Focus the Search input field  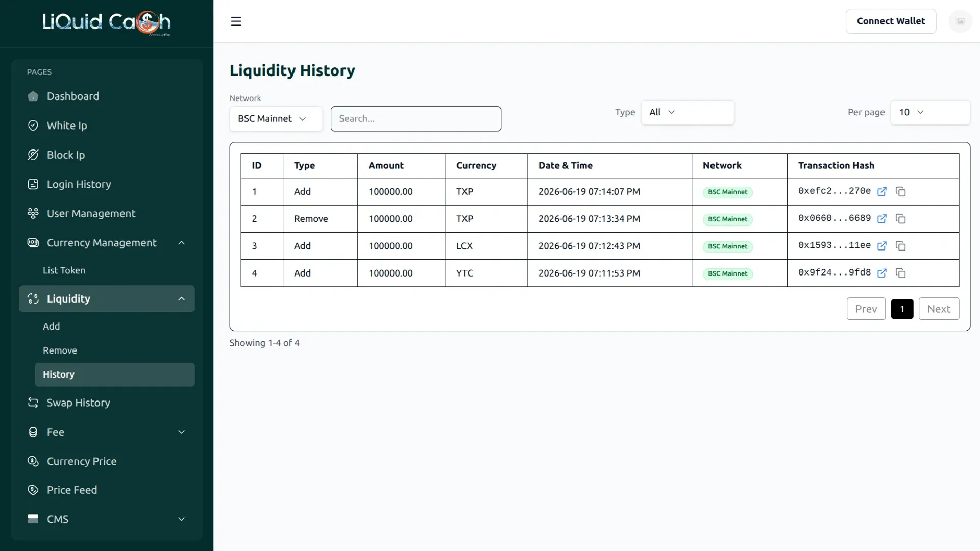click(415, 119)
